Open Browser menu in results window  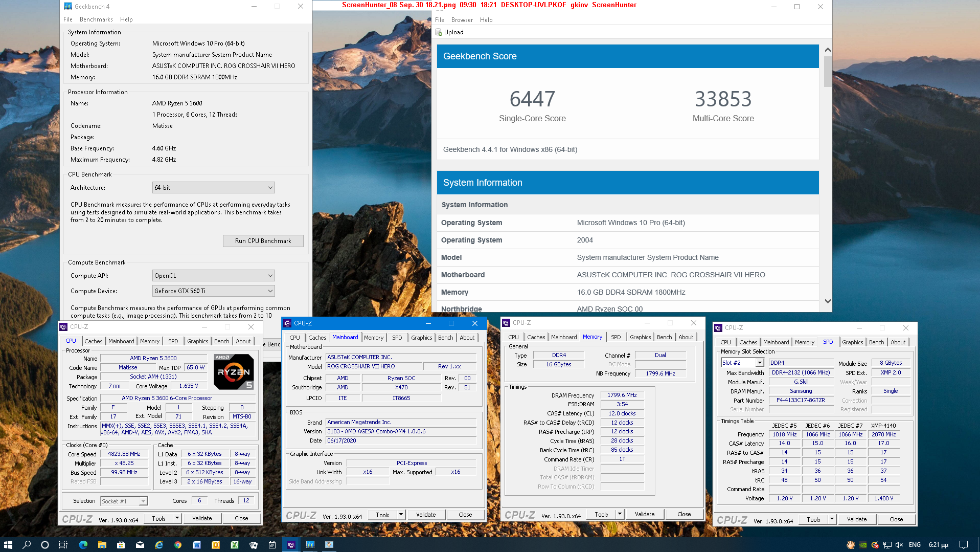(x=462, y=20)
